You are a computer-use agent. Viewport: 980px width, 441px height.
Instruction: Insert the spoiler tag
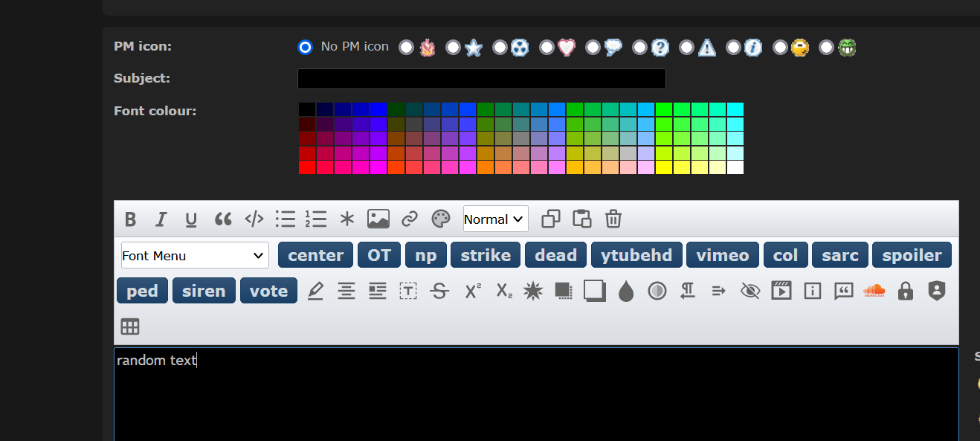912,255
